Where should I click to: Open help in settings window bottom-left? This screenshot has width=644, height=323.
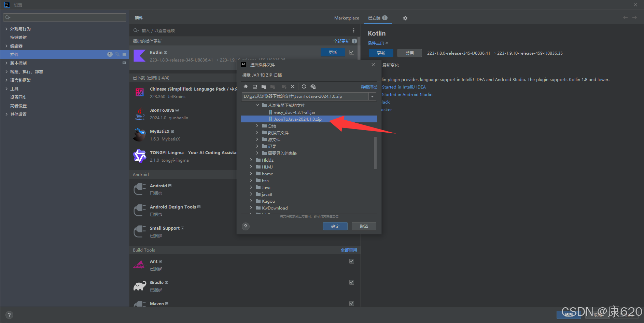pos(9,315)
